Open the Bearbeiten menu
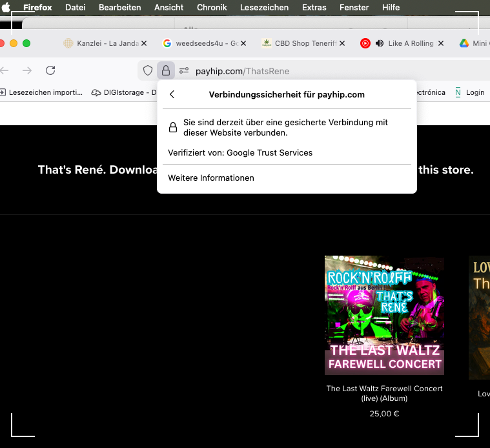Screen dimensions: 490x448 click(x=119, y=7)
